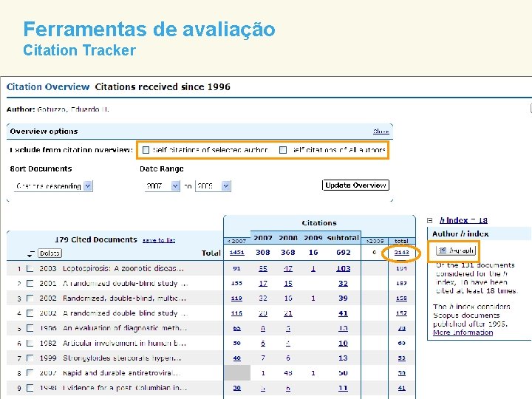Tick checkbox for Articular involvement in human b
Viewport: 532px width, 399px height.
point(30,343)
